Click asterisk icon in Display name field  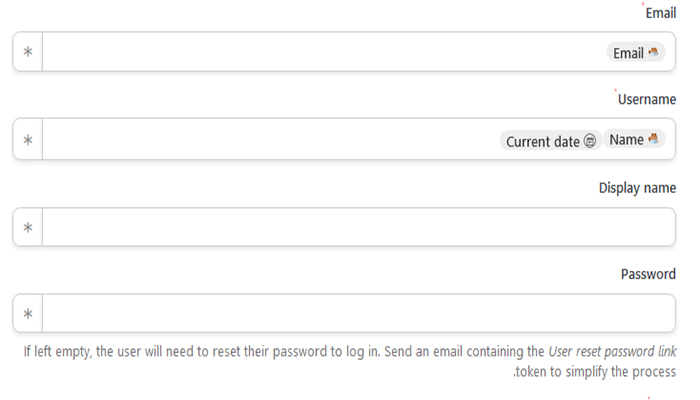28,228
